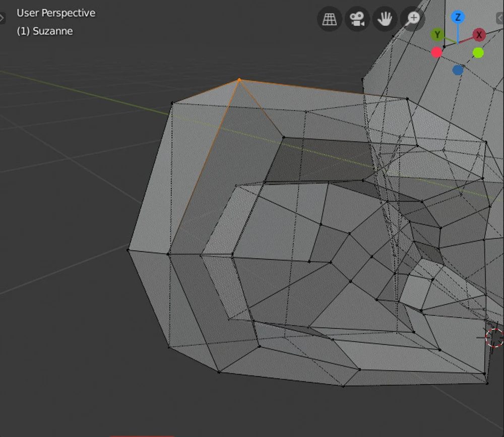Click the magnifier zoom view icon

pyautogui.click(x=412, y=20)
